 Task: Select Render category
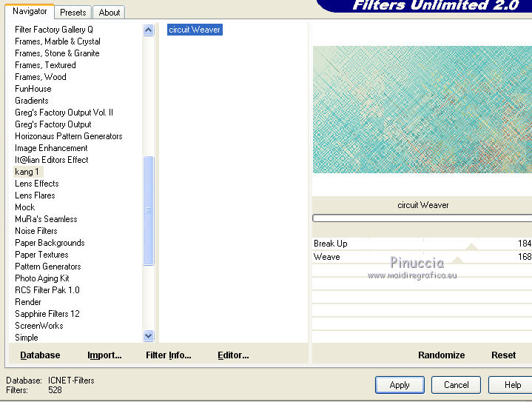(x=28, y=302)
